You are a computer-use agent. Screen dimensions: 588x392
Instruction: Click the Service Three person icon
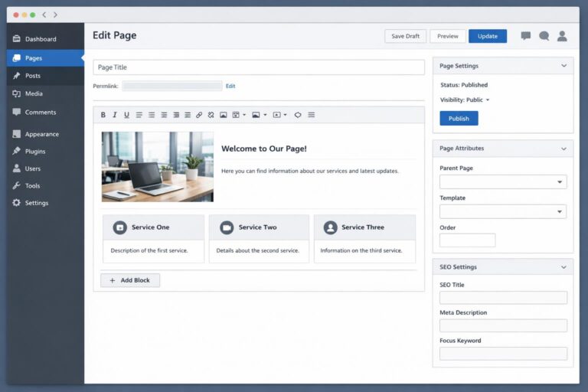click(x=331, y=227)
